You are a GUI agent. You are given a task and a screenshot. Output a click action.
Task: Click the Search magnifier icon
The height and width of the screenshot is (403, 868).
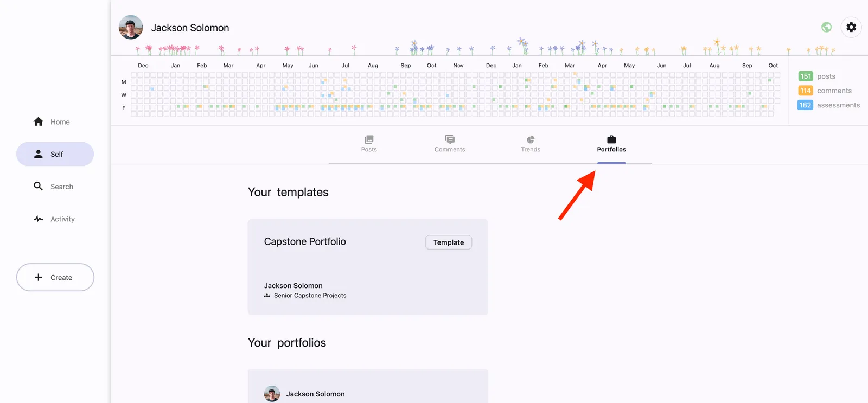tap(39, 187)
